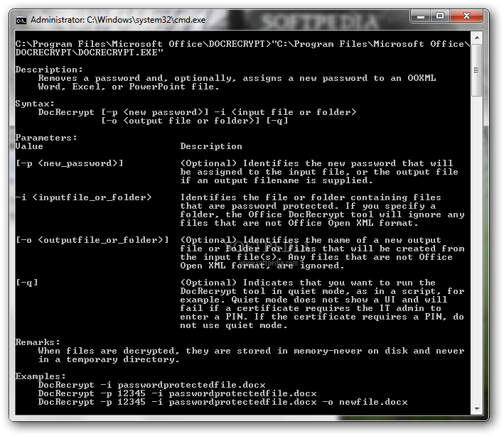Click the 'Value' column header
504x436 pixels.
pyautogui.click(x=29, y=146)
